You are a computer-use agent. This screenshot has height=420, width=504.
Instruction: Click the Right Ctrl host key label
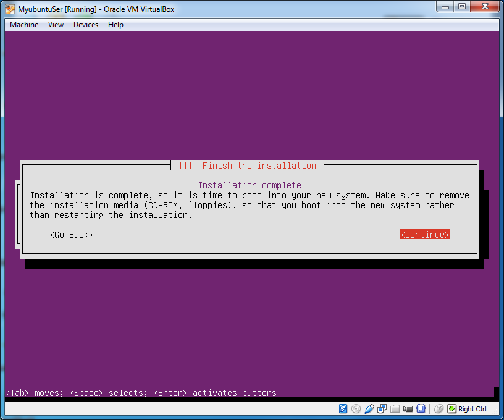pyautogui.click(x=472, y=409)
